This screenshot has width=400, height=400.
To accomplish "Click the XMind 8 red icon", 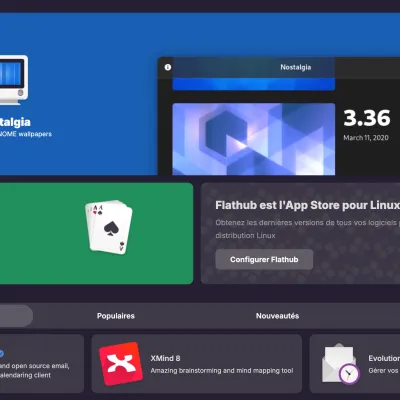I will click(121, 364).
